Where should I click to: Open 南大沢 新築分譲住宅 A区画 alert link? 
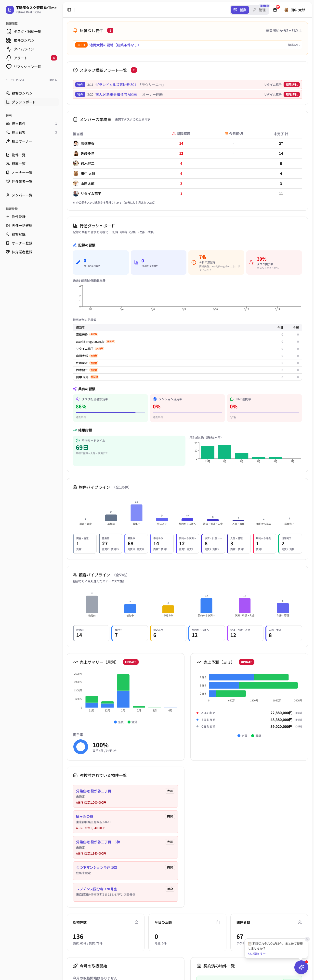tap(116, 94)
